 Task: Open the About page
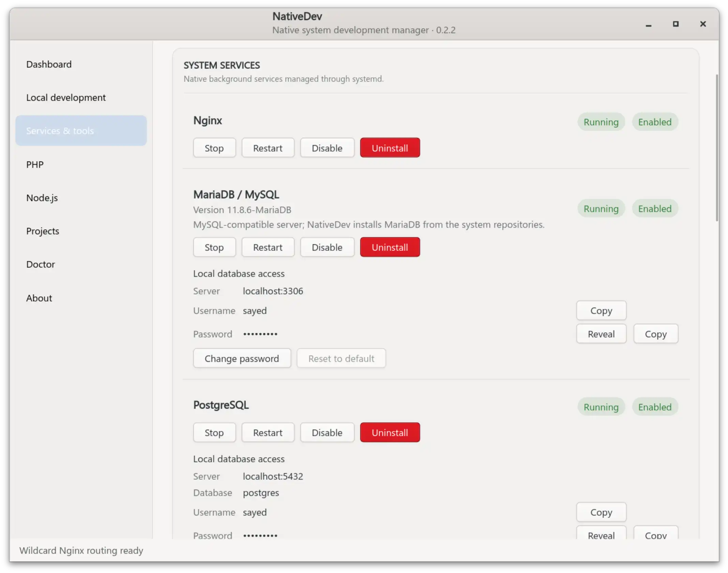pos(81,298)
